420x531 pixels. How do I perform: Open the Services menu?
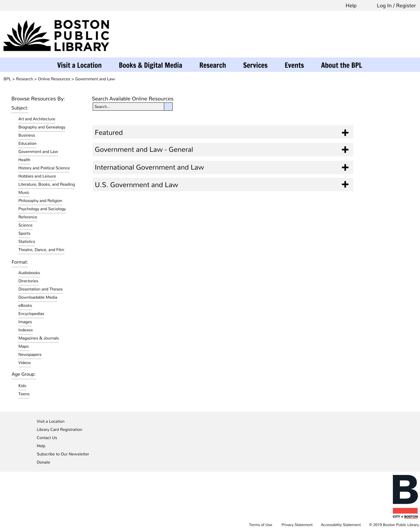(x=255, y=65)
